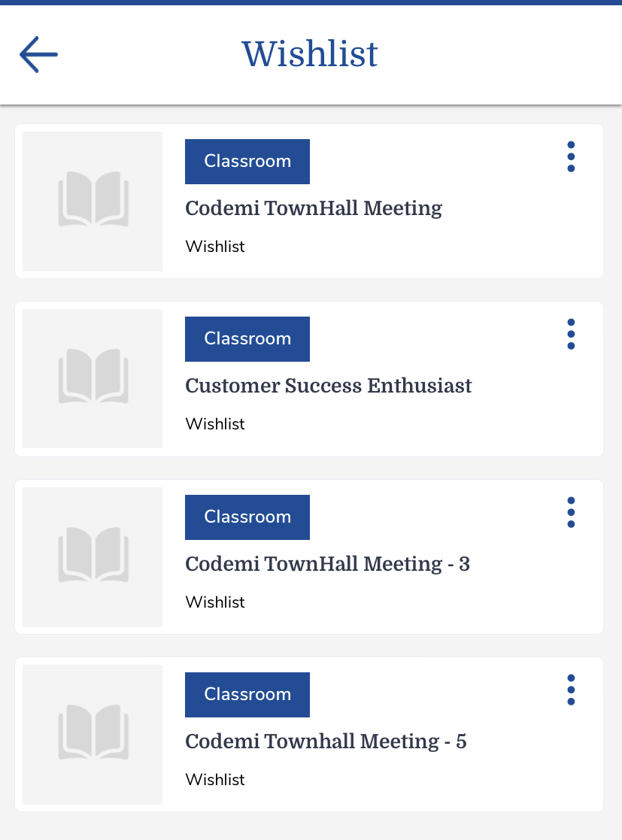622x840 pixels.
Task: Click Wishlist label under Customer Success Enthusiast
Action: coord(215,424)
